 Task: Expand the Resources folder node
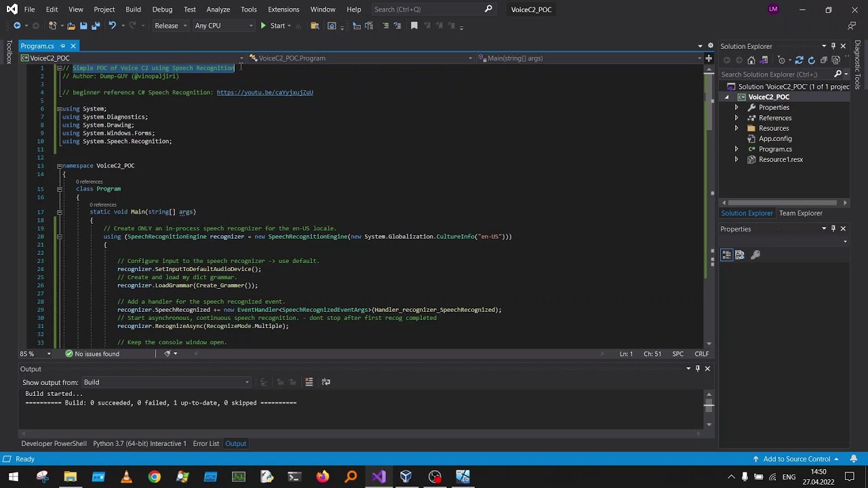(x=736, y=128)
